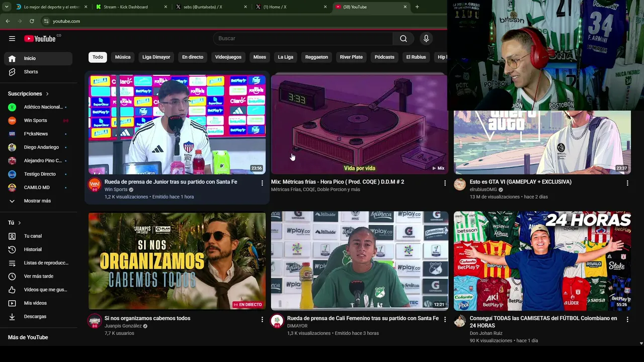The image size is (644, 362).
Task: Expand subscriptions with Mostrar más
Action: [x=38, y=201]
